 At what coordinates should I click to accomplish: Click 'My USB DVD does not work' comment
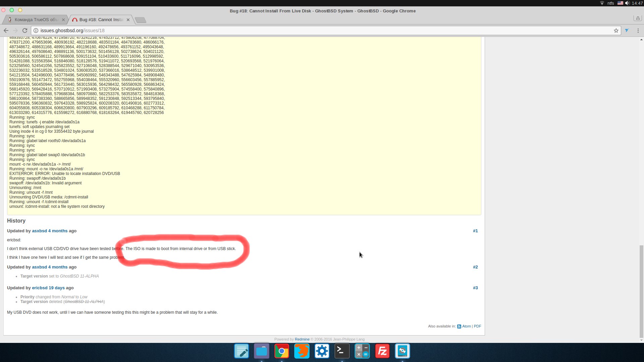coord(112,312)
